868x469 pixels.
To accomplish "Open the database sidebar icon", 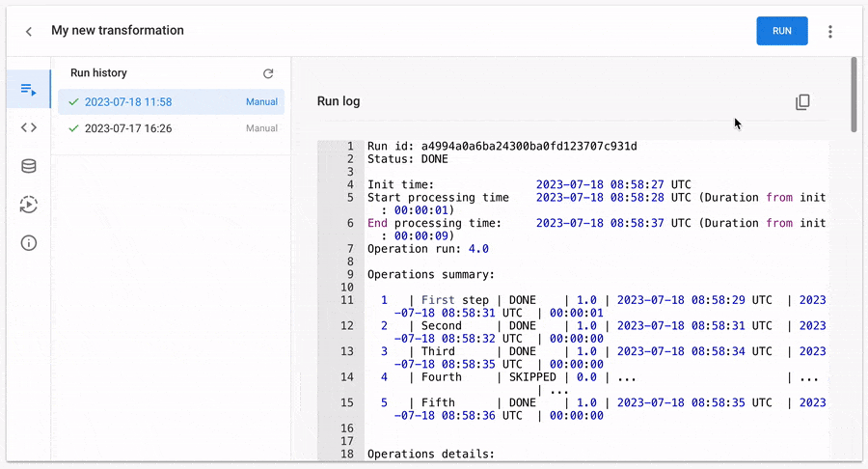I will point(29,166).
